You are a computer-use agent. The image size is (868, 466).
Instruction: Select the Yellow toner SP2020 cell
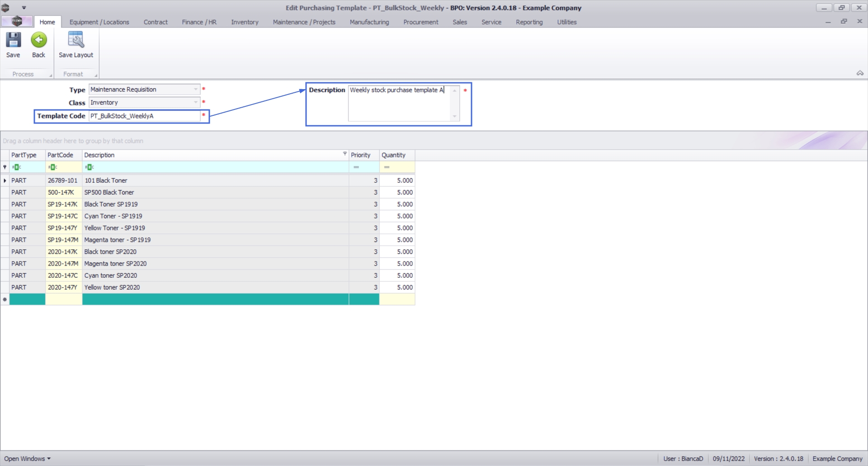coord(215,287)
